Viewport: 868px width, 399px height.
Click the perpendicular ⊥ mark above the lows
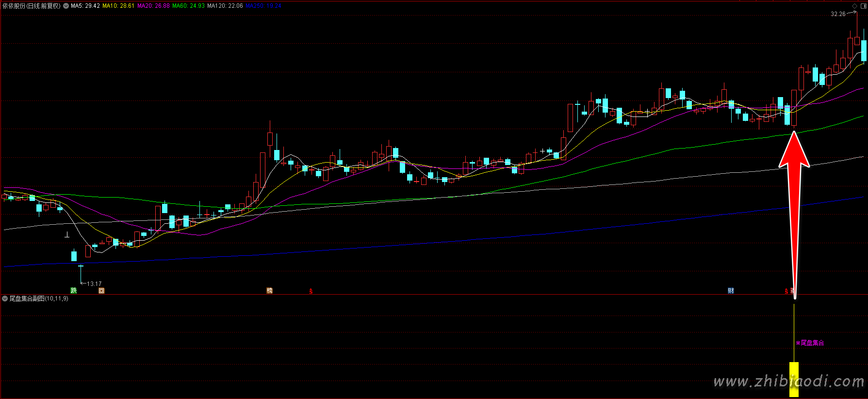click(x=67, y=235)
